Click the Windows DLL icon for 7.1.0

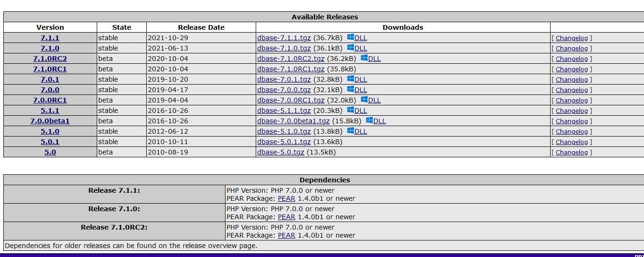pos(351,48)
